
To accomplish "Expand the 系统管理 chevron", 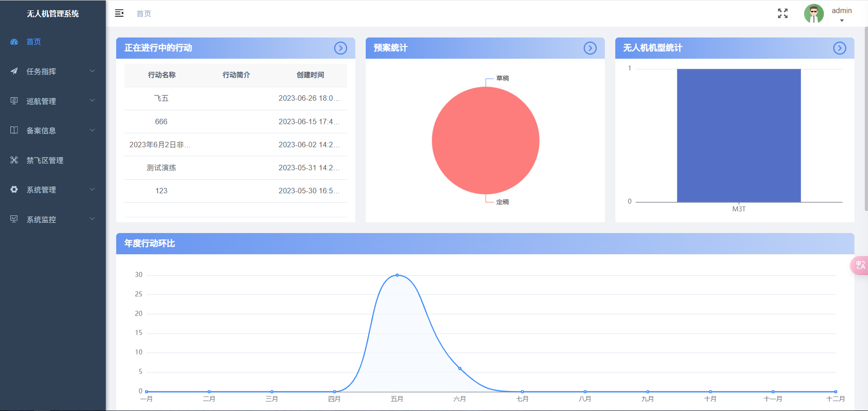I will [92, 189].
